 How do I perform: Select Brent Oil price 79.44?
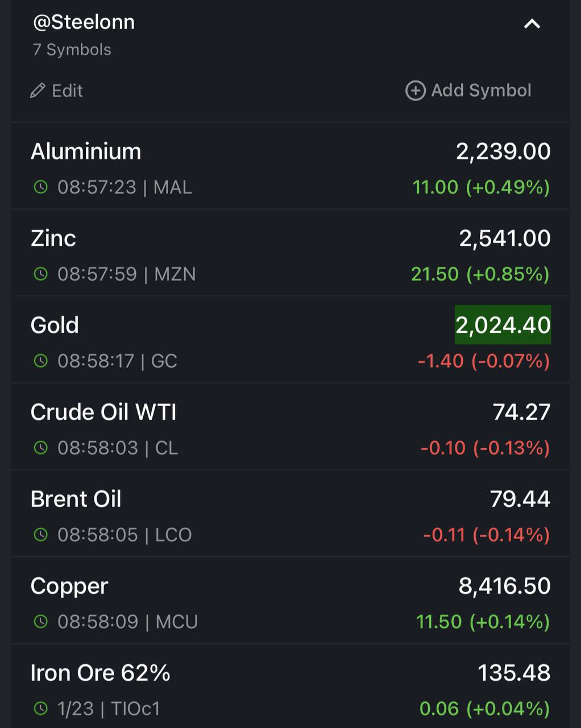[520, 499]
